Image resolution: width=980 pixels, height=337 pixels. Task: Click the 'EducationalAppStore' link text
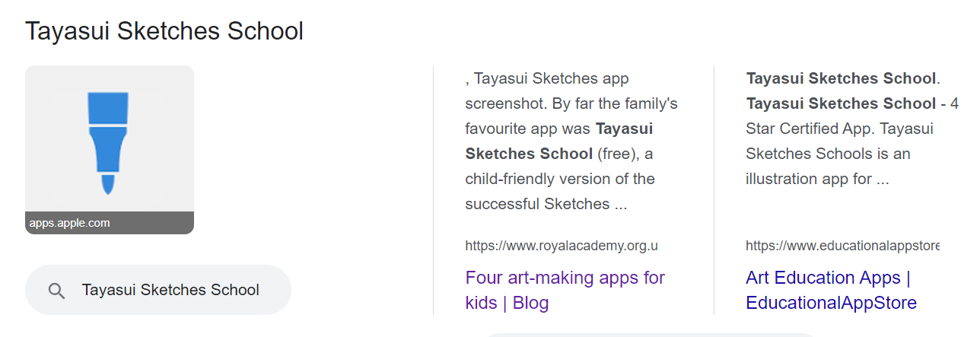[x=832, y=303]
